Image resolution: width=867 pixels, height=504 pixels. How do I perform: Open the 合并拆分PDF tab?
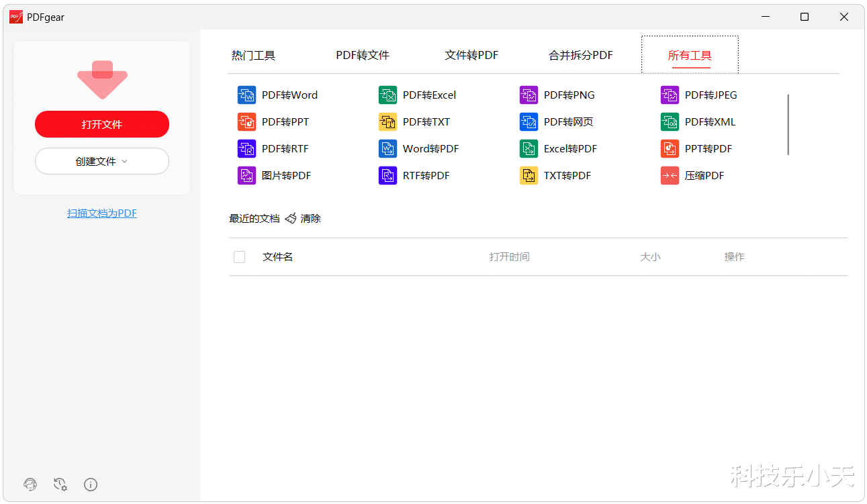(x=581, y=55)
